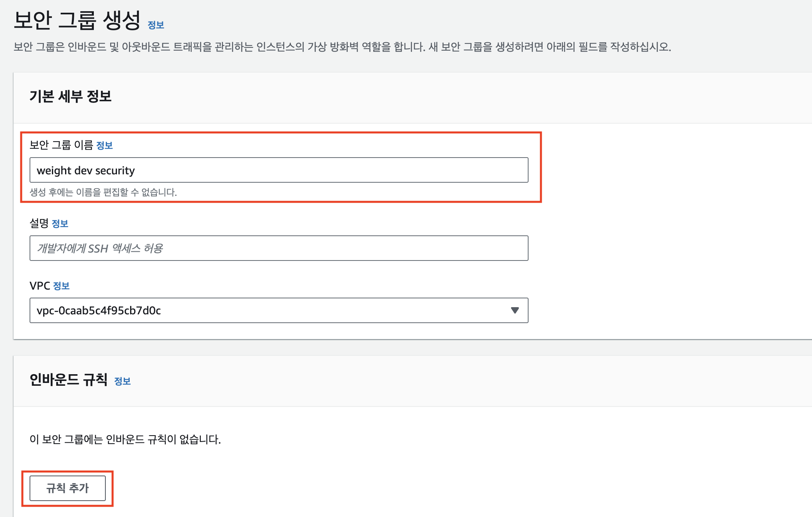Click the 설명 description input field

click(279, 248)
